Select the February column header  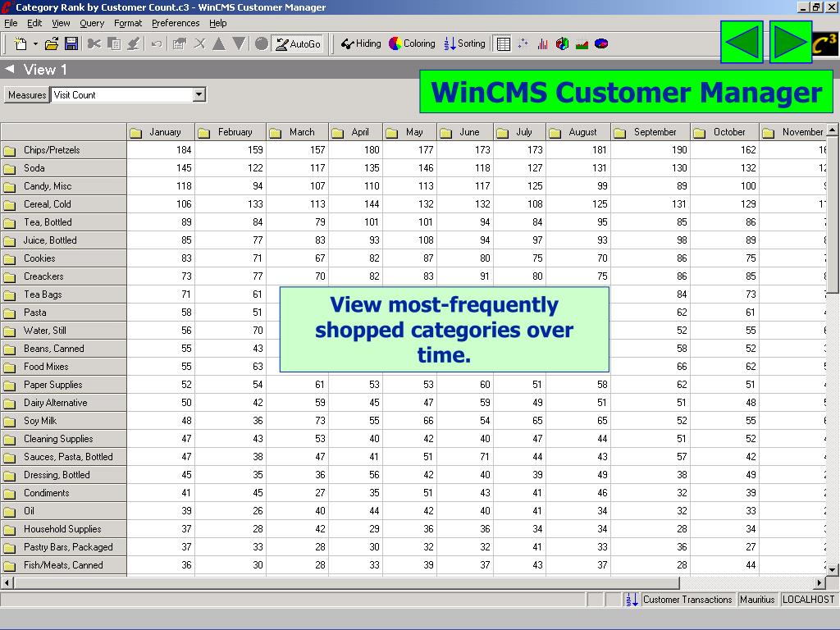pyautogui.click(x=231, y=132)
